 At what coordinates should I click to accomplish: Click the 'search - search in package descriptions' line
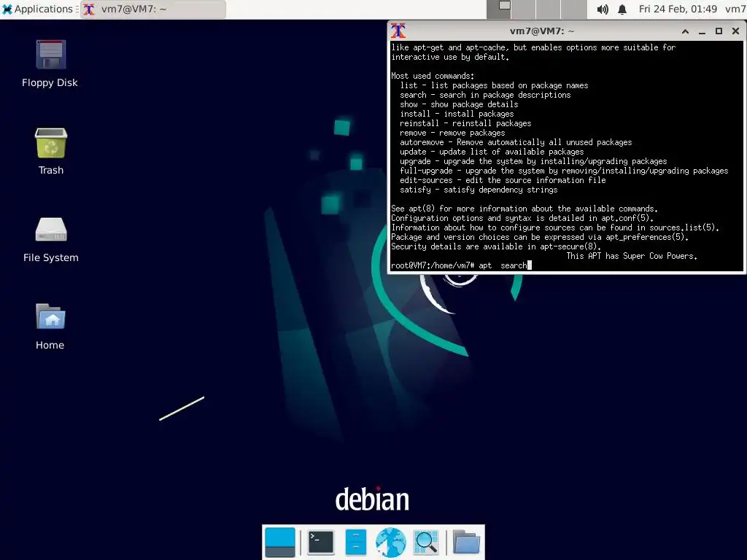[485, 96]
